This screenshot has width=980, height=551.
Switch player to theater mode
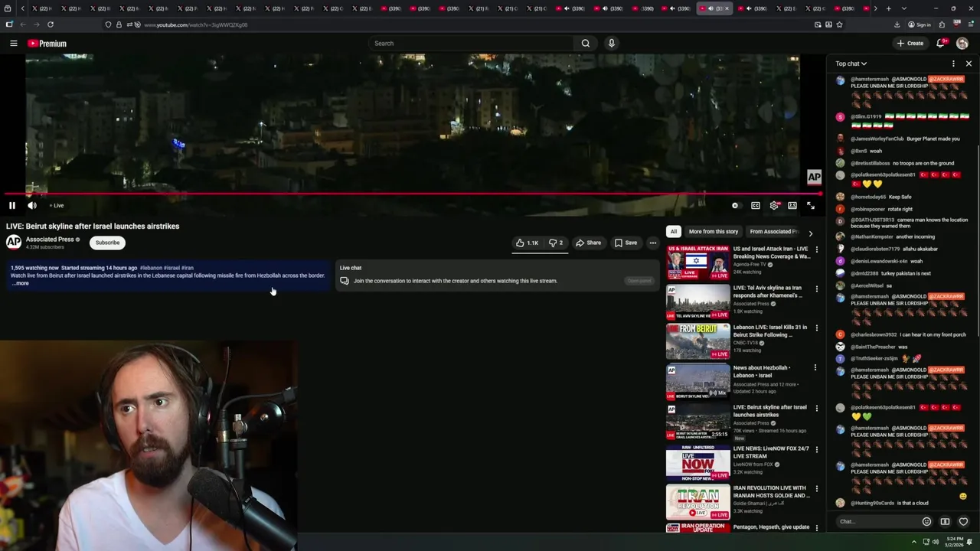792,205
